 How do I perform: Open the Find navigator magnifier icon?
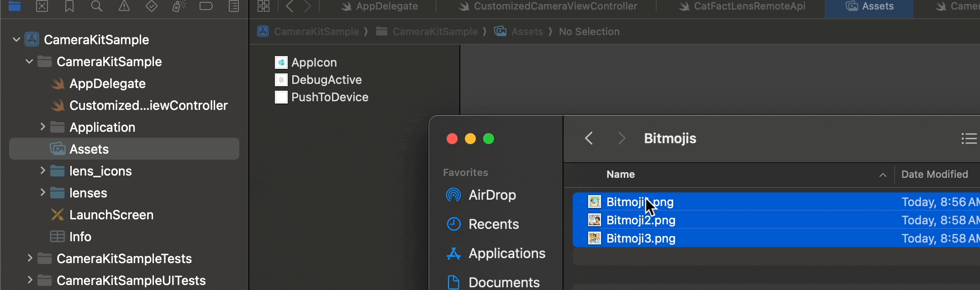click(96, 6)
